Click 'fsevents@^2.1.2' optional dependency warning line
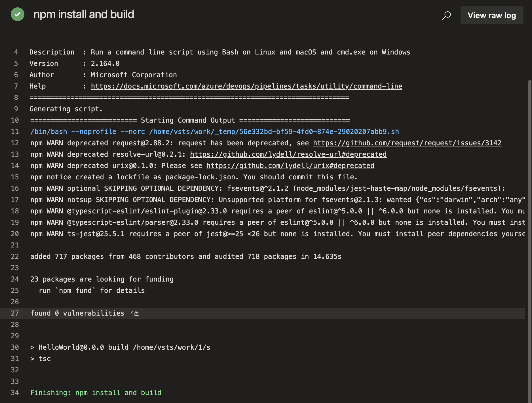The image size is (532, 403). [x=268, y=188]
